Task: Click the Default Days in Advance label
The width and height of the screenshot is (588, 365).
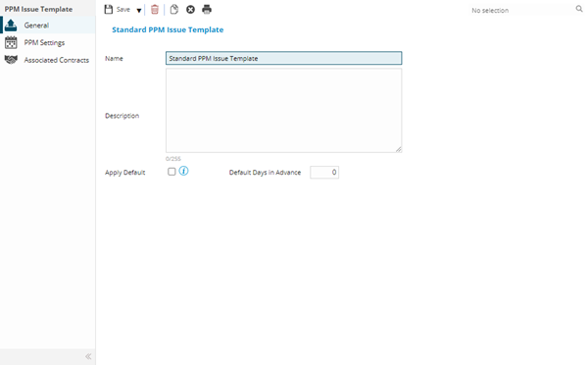Action: 266,173
